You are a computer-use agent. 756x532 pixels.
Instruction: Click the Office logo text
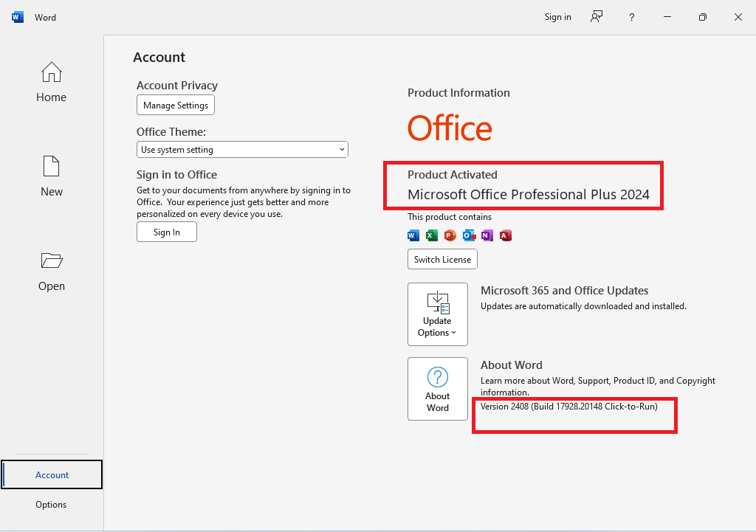[x=450, y=128]
